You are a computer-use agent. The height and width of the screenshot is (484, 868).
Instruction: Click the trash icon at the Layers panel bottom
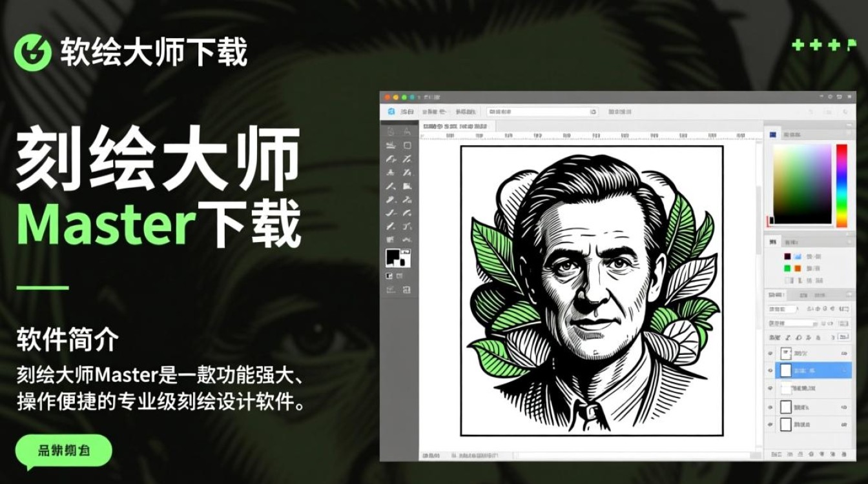pyautogui.click(x=845, y=454)
